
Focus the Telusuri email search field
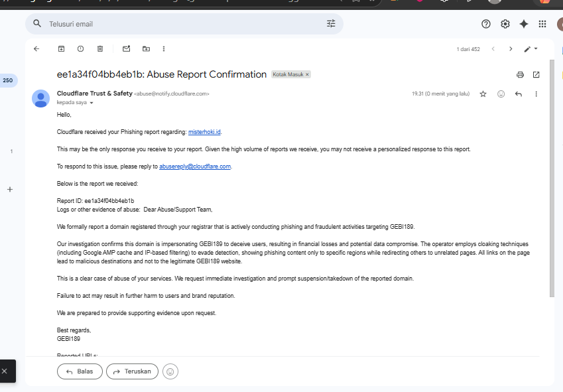(184, 24)
